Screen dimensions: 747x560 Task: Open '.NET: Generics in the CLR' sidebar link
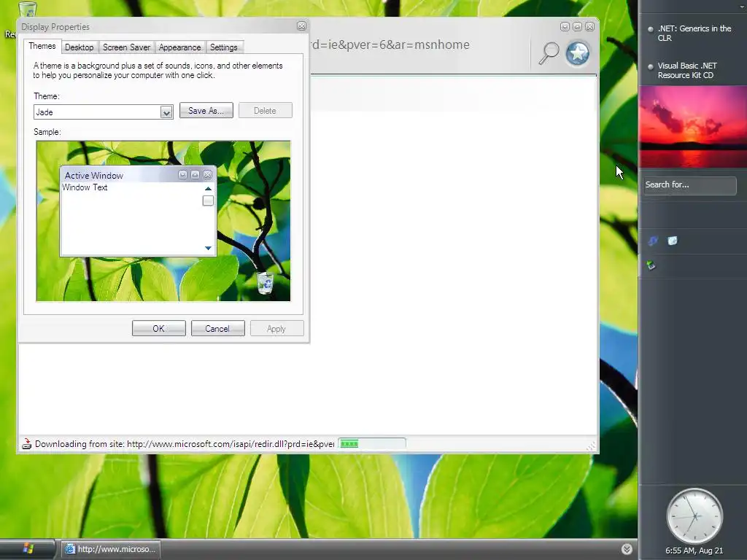point(694,34)
